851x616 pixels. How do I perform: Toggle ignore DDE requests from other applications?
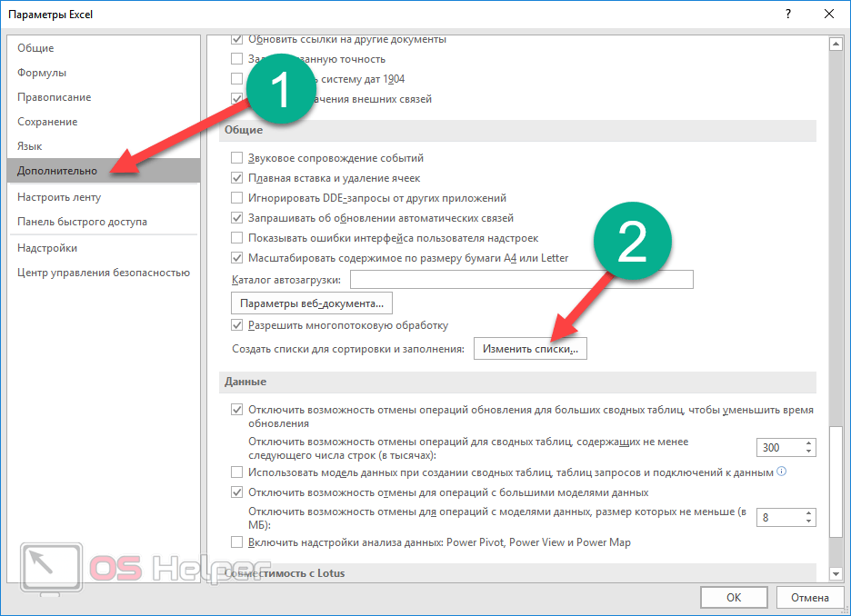click(237, 198)
